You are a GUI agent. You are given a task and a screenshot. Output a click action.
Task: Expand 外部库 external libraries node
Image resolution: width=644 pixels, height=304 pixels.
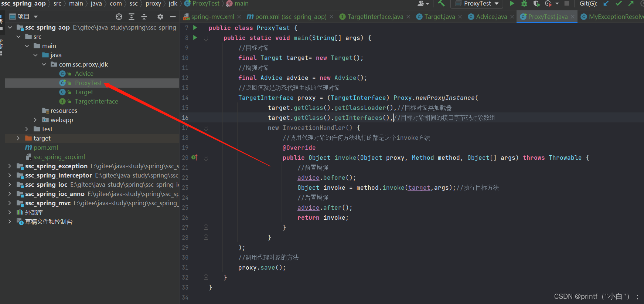pos(10,212)
